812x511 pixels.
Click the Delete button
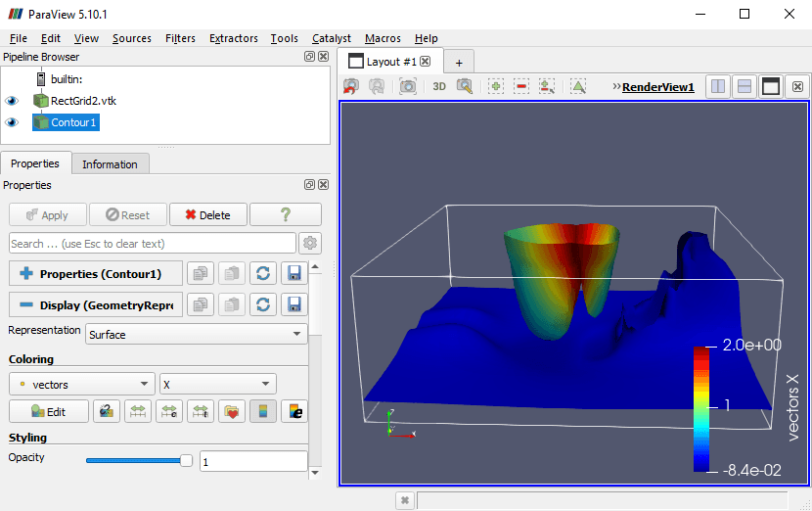tap(207, 215)
